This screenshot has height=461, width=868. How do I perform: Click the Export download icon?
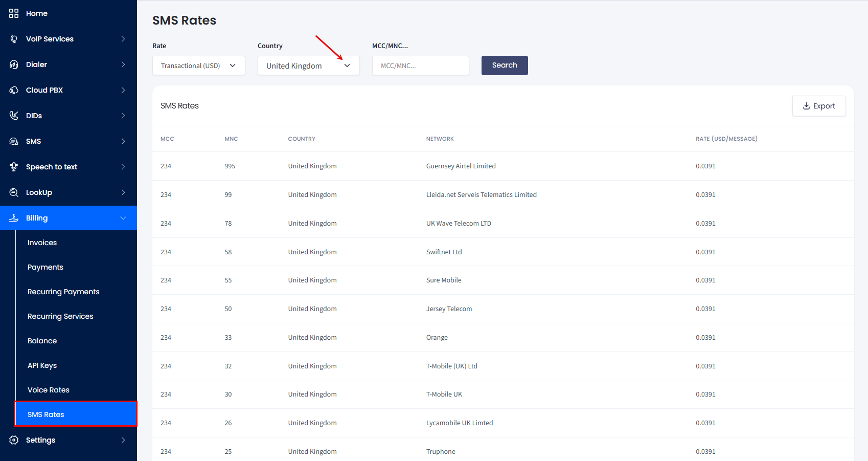(806, 106)
